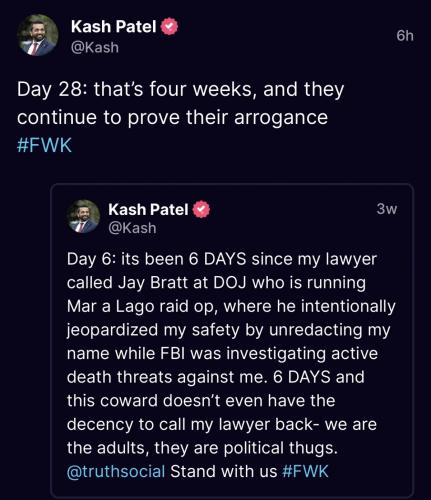Click the 3w timestamp on quoted post
431x500 pixels.
pyautogui.click(x=387, y=209)
